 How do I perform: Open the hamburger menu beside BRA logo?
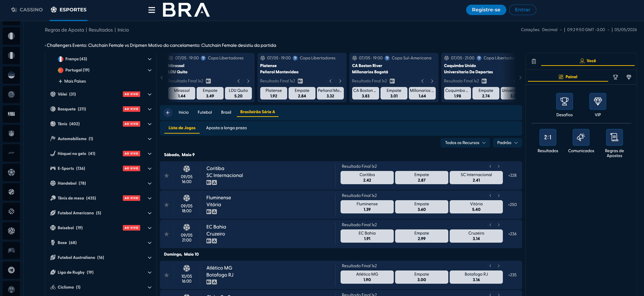tap(152, 10)
